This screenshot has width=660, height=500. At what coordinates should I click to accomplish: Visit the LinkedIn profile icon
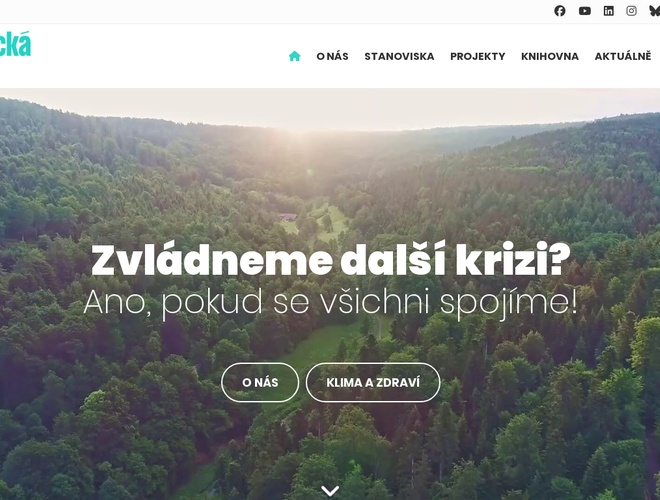tap(608, 11)
